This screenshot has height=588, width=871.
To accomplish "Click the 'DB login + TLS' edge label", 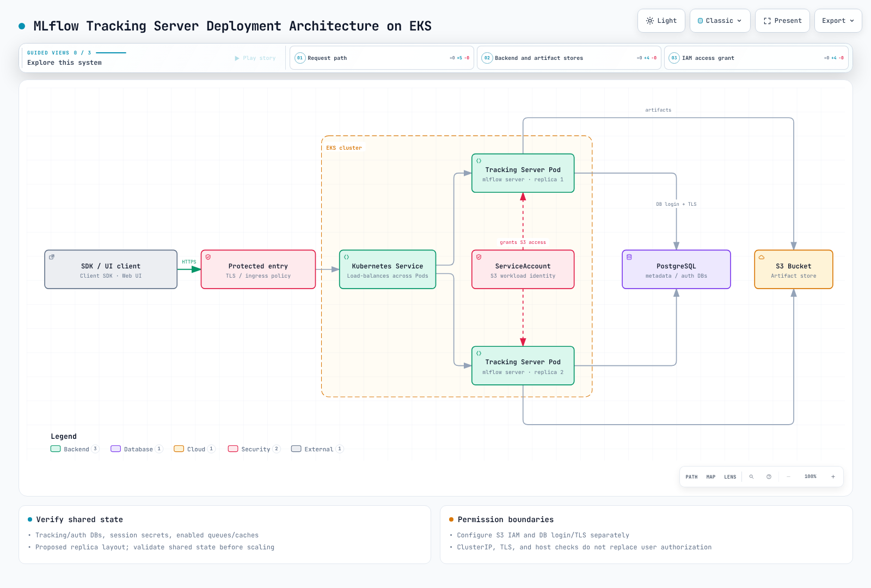I will 676,204.
